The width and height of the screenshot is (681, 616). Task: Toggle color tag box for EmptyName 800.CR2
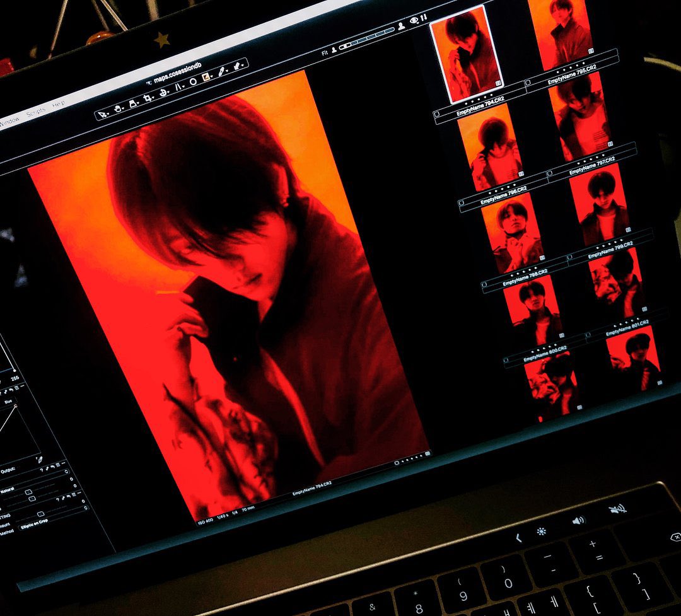(506, 361)
